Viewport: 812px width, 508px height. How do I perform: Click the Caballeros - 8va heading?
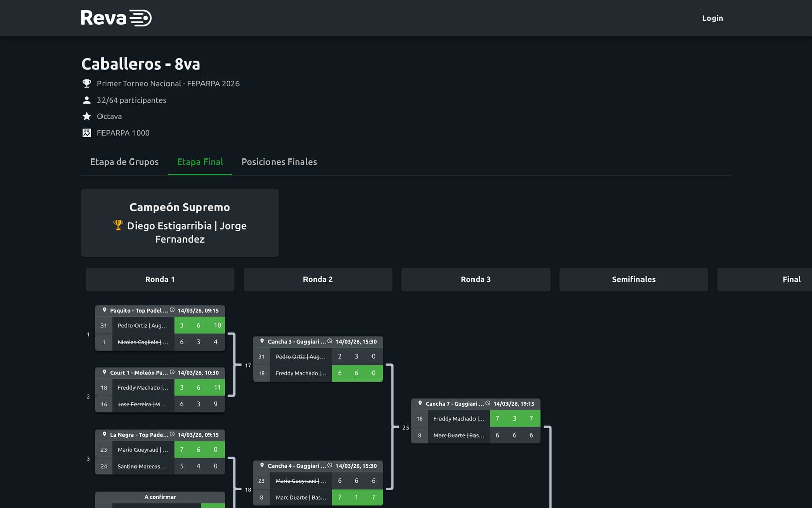(141, 64)
